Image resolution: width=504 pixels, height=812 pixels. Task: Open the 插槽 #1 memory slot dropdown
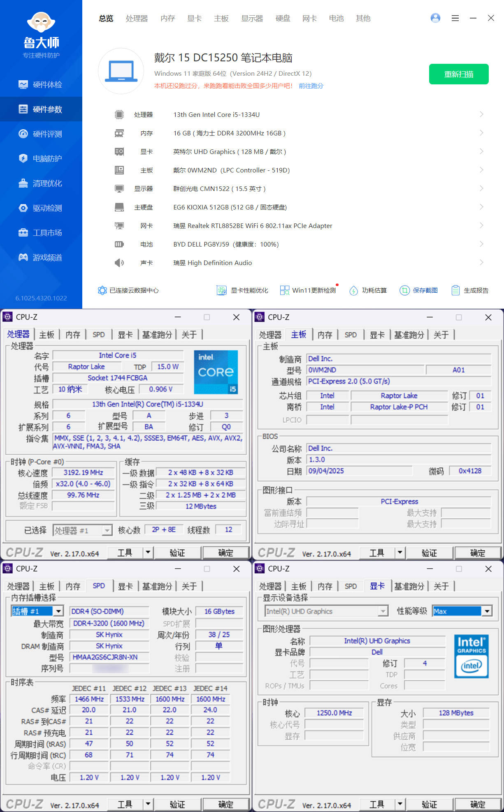pos(58,611)
